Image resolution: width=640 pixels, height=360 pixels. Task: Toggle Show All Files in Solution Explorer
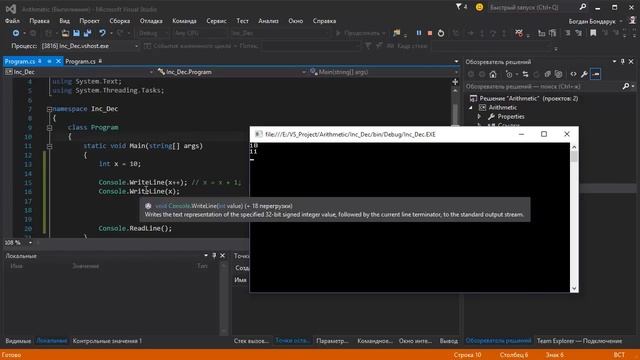[x=558, y=74]
